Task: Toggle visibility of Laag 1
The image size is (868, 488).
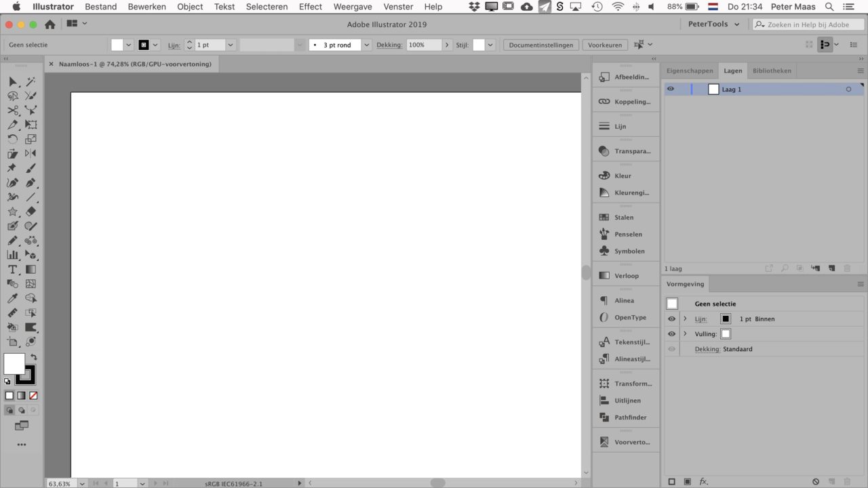Action: (671, 89)
